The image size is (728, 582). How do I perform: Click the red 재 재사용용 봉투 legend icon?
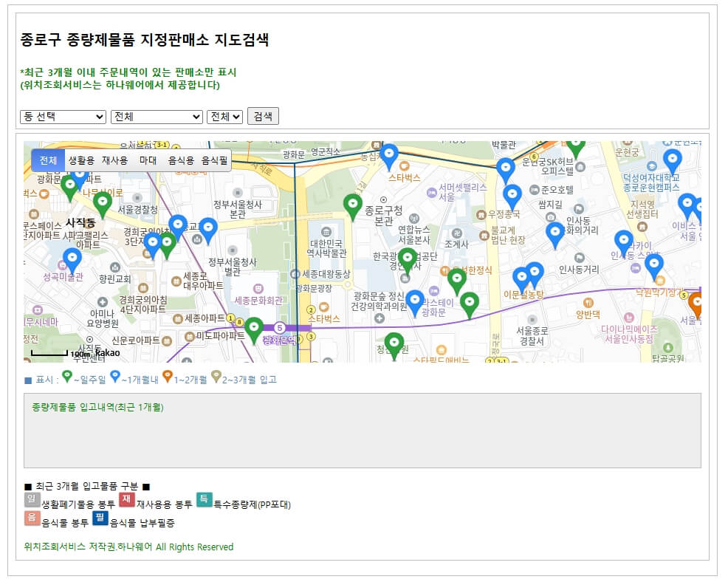point(127,499)
